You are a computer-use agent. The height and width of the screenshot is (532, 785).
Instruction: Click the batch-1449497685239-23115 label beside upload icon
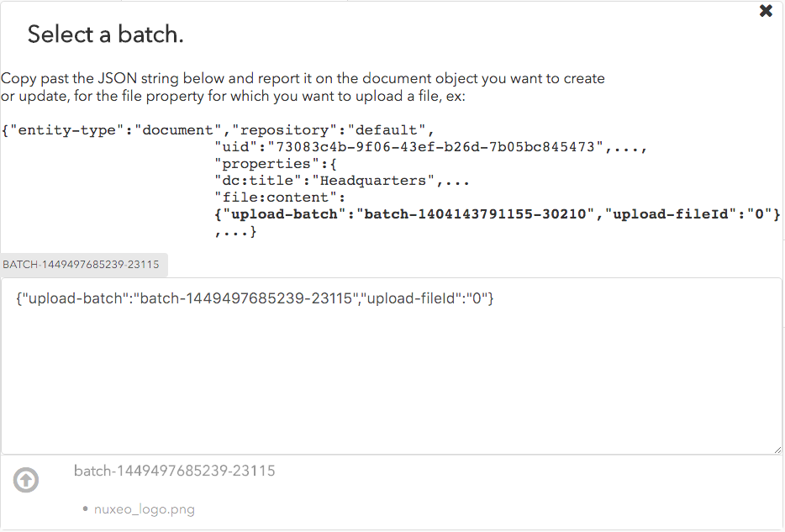point(174,471)
